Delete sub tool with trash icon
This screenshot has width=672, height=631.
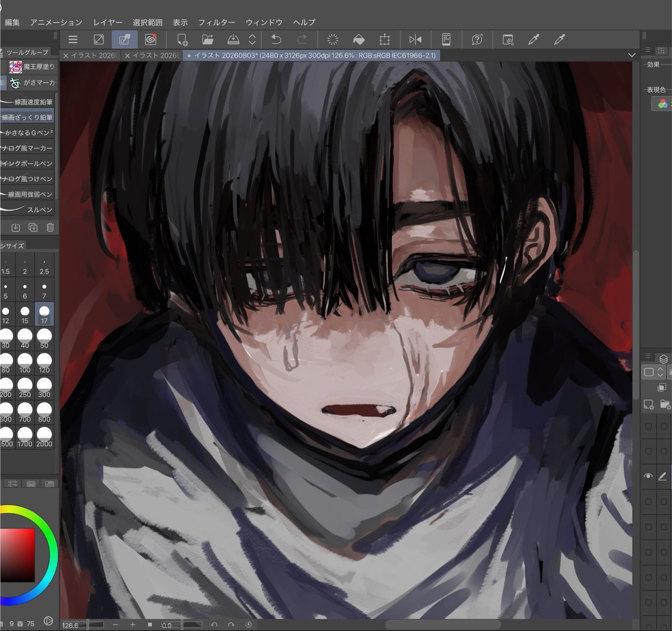coord(50,227)
